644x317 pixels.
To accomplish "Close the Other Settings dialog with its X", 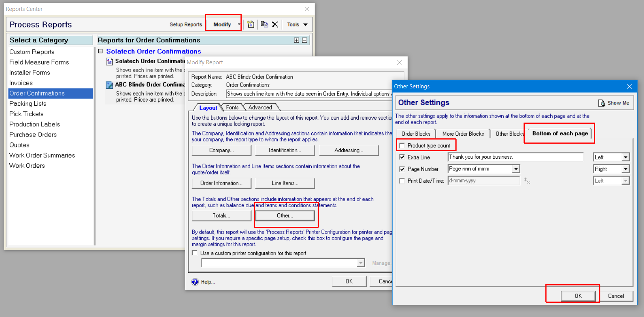I will 629,86.
